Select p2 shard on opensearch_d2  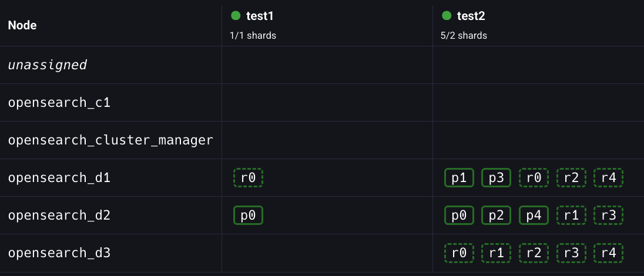pyautogui.click(x=496, y=216)
